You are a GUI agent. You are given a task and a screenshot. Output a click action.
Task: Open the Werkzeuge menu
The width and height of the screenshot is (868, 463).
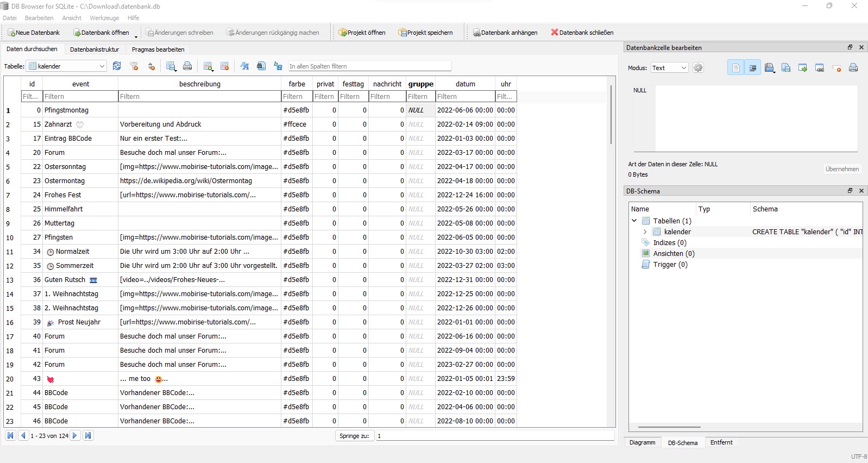coord(104,18)
